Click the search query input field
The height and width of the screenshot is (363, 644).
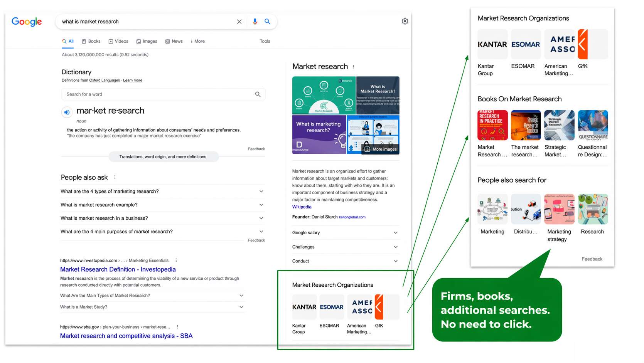(147, 22)
